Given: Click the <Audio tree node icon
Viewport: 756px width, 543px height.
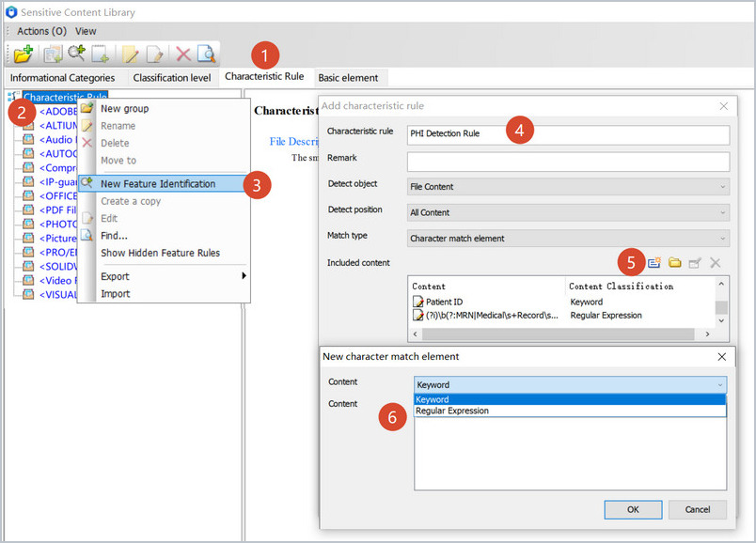Looking at the screenshot, I should click(29, 139).
